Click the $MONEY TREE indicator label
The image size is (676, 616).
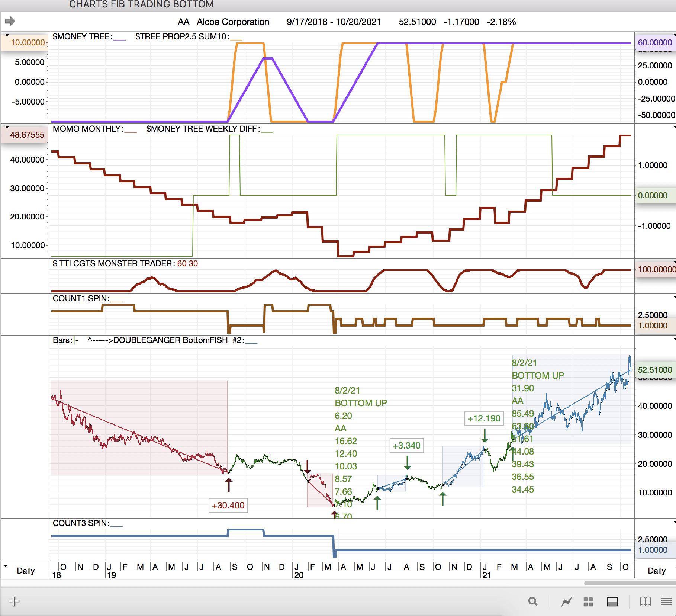(x=82, y=36)
